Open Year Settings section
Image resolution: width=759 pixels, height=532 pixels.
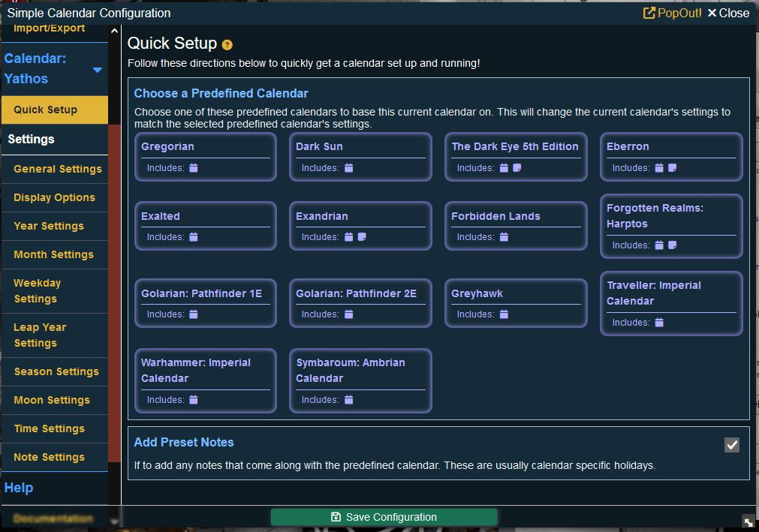55,226
